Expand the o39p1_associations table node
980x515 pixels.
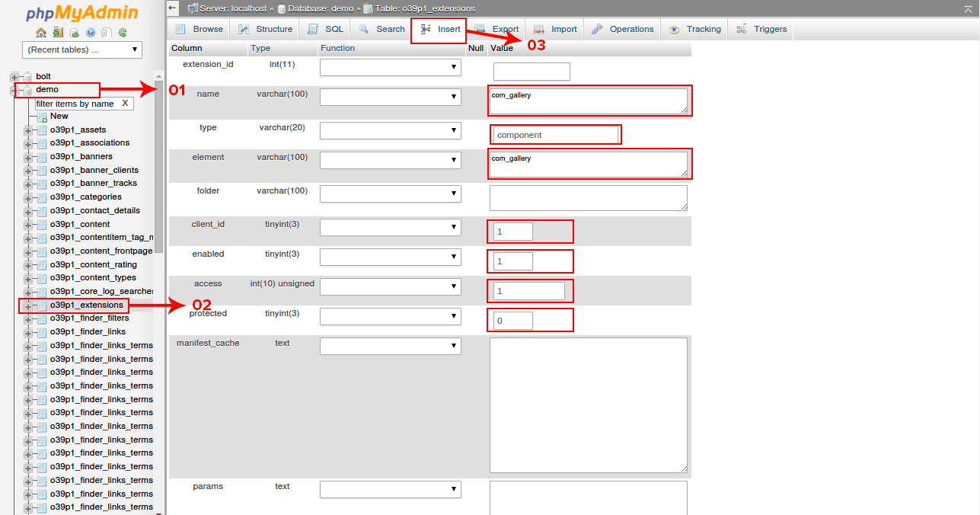29,143
